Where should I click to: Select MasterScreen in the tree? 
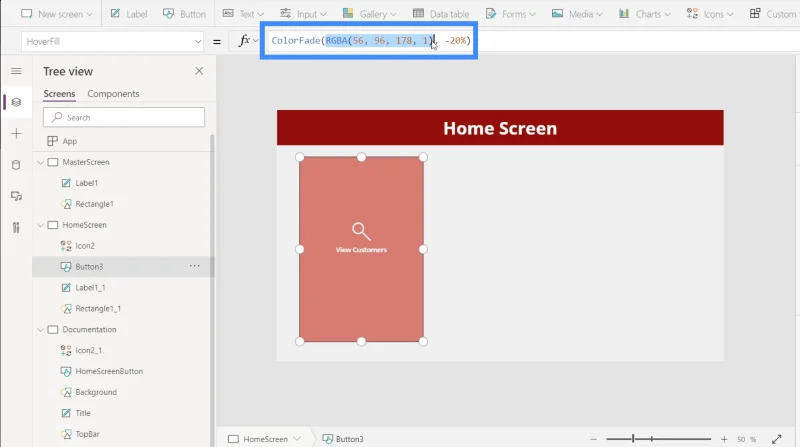(86, 162)
